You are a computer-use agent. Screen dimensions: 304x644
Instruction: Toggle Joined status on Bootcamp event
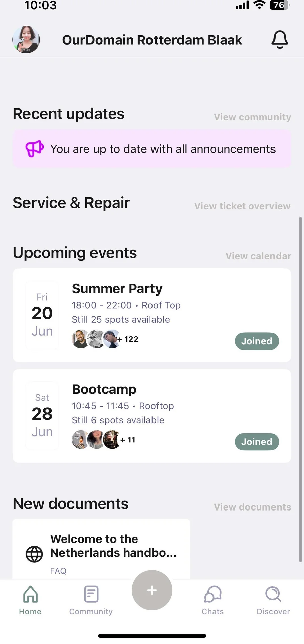pyautogui.click(x=257, y=442)
